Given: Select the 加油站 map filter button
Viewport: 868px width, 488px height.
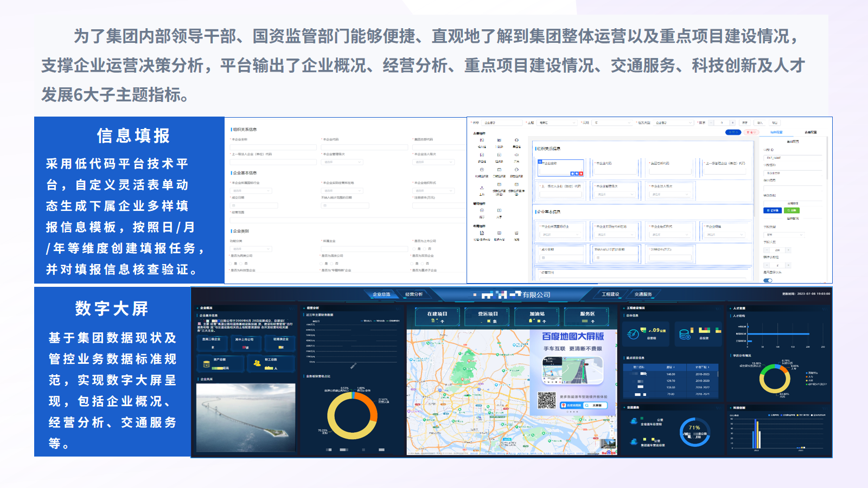Looking at the screenshot, I should (x=537, y=317).
